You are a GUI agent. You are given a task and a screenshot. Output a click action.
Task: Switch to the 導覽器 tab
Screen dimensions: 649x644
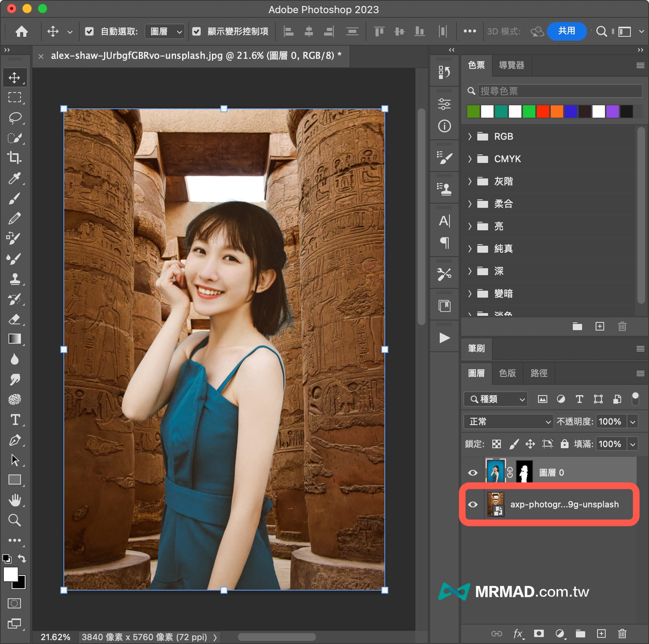(511, 65)
